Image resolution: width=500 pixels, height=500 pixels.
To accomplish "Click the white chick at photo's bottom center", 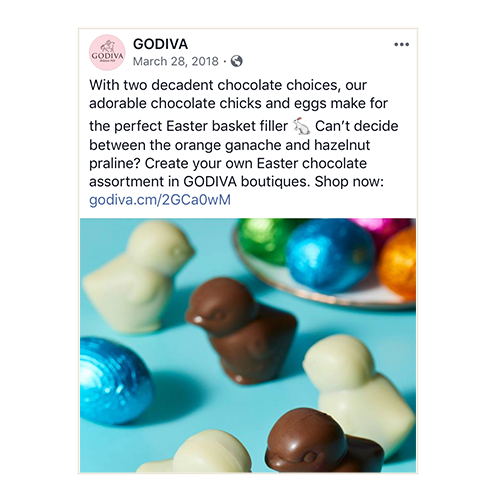I will 197,453.
